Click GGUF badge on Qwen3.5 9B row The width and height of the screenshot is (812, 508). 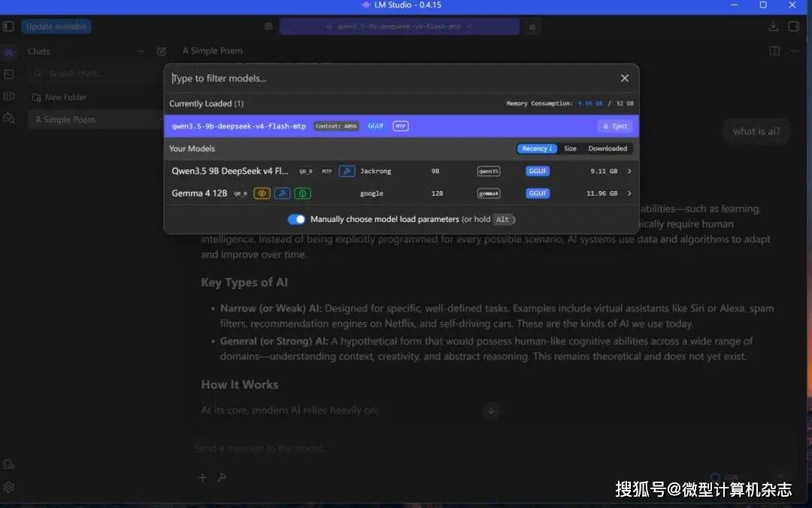(x=538, y=171)
